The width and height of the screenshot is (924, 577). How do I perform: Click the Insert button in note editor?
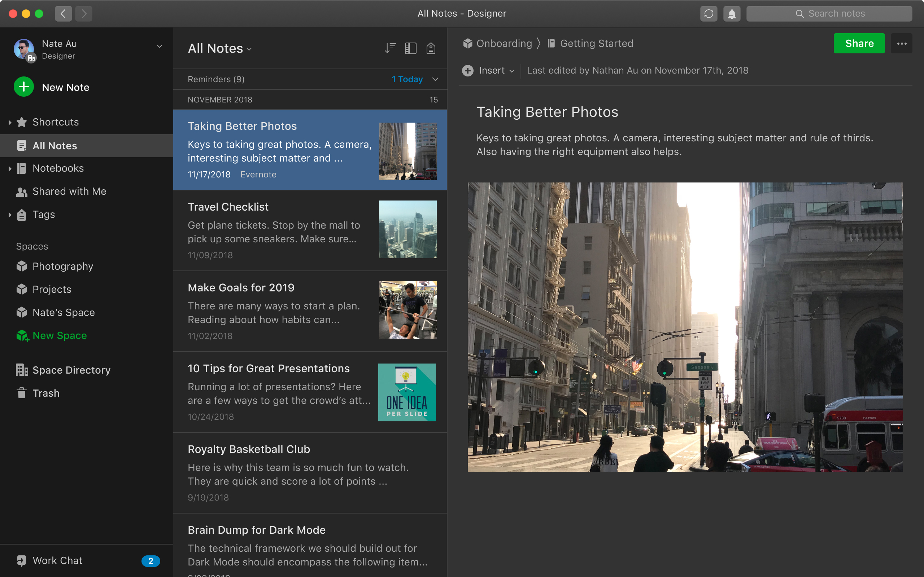pyautogui.click(x=489, y=70)
